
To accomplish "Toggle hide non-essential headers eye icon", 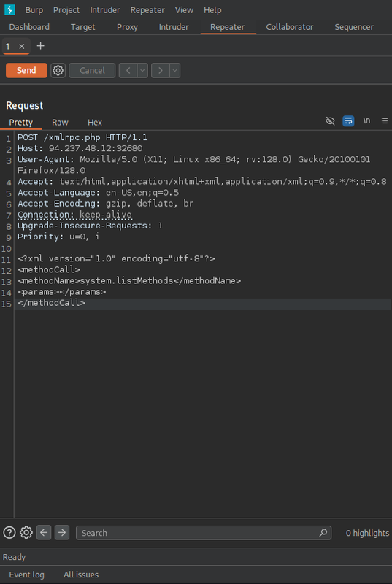I will [330, 120].
